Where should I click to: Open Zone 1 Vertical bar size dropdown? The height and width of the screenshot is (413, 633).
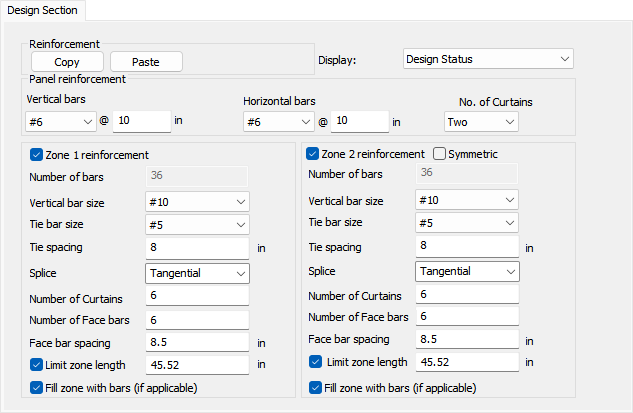tap(197, 201)
